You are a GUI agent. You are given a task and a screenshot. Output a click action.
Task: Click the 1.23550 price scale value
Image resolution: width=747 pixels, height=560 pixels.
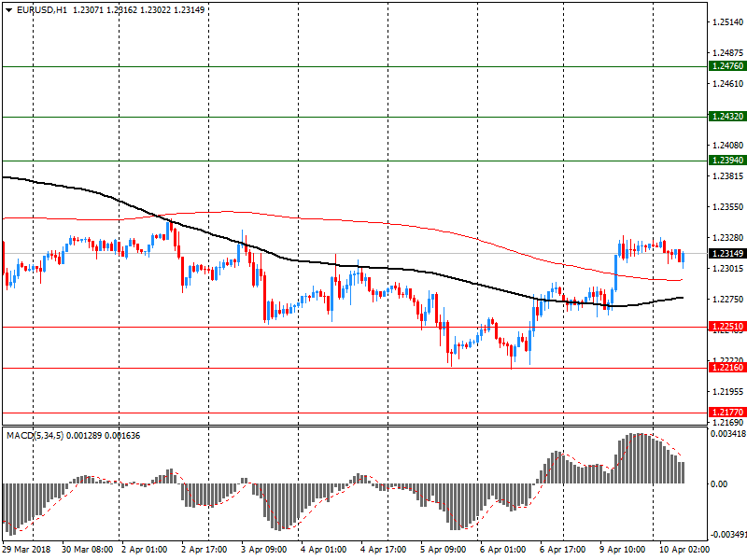click(x=727, y=206)
